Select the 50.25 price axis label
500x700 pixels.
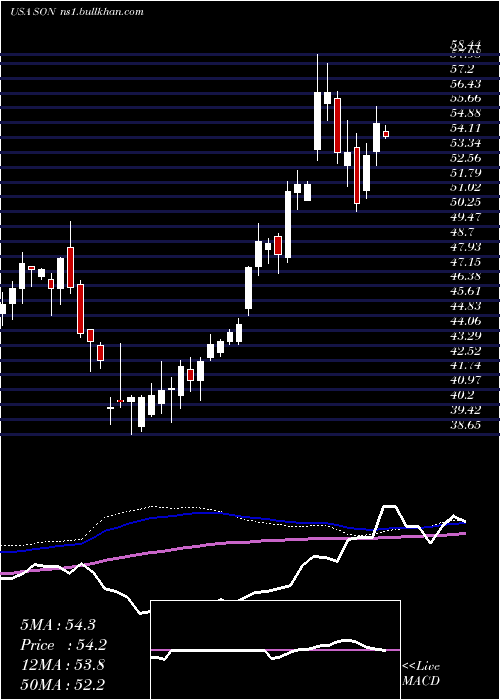click(466, 202)
